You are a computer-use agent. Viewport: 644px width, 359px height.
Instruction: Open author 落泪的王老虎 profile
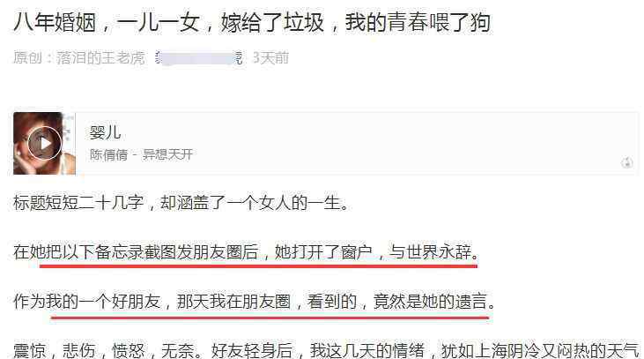point(101,58)
